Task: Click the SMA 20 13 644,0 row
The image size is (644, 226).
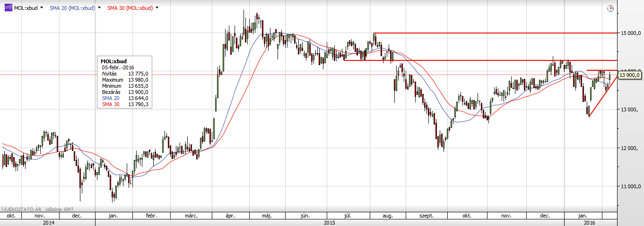Action: click(x=125, y=98)
